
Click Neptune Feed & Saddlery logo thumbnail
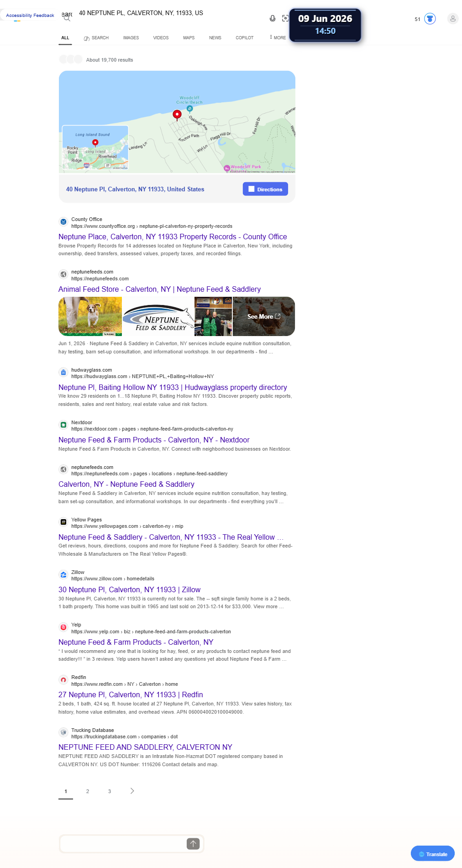pyautogui.click(x=158, y=316)
